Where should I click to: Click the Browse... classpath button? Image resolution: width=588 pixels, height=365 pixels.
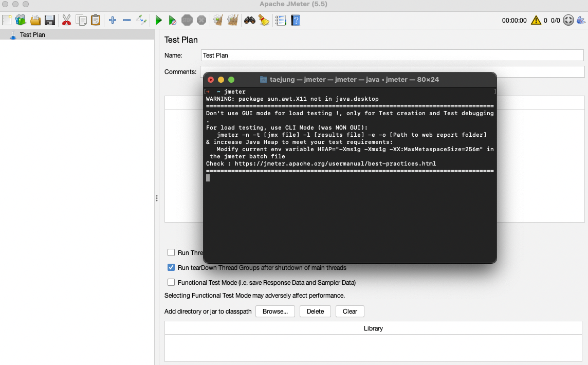(275, 312)
